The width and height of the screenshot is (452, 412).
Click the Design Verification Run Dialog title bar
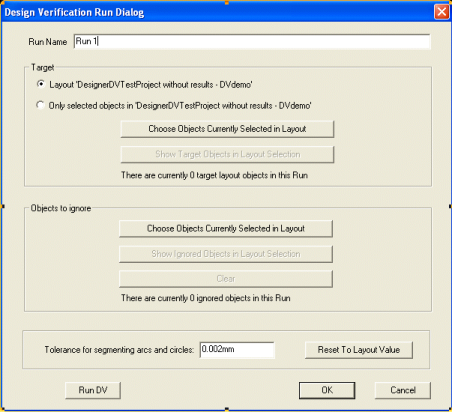coord(217,12)
